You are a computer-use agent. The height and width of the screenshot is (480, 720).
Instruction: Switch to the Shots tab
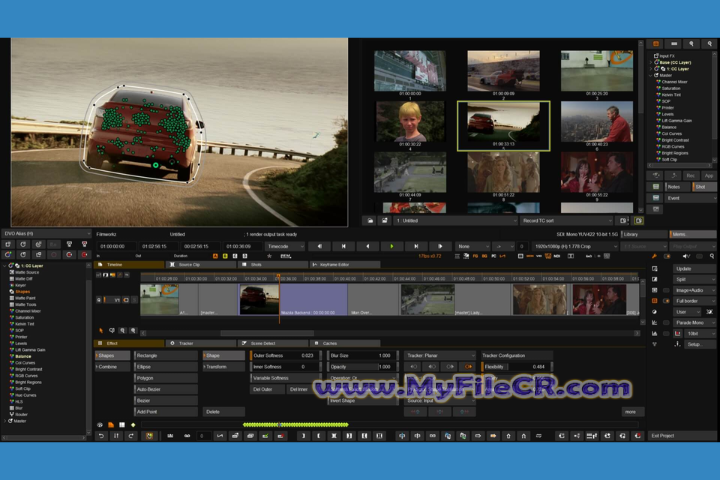click(x=273, y=265)
